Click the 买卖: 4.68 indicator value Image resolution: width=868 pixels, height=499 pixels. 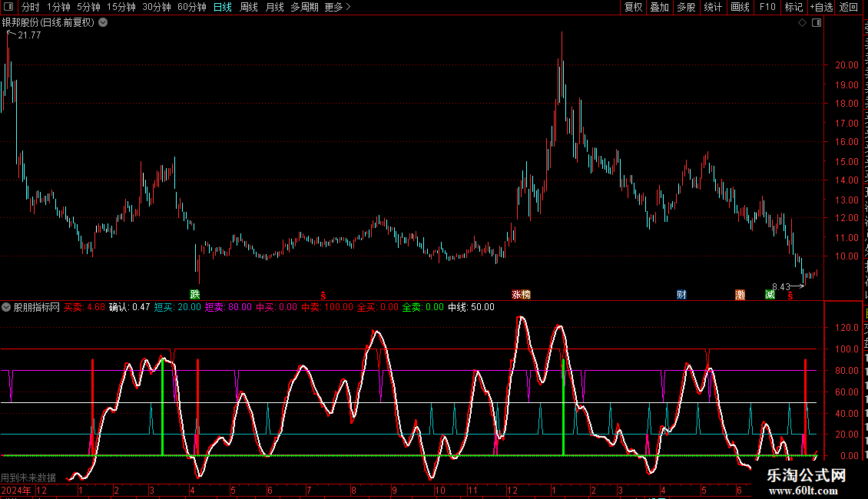click(84, 307)
